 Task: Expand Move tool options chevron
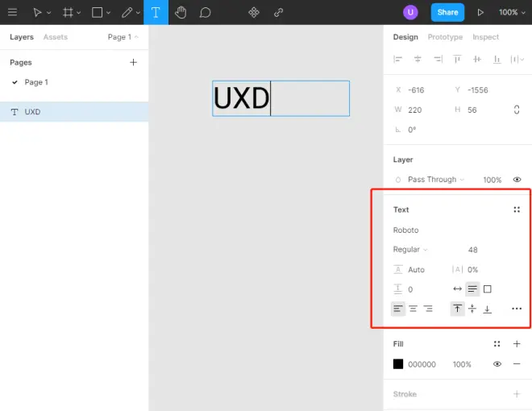point(49,13)
